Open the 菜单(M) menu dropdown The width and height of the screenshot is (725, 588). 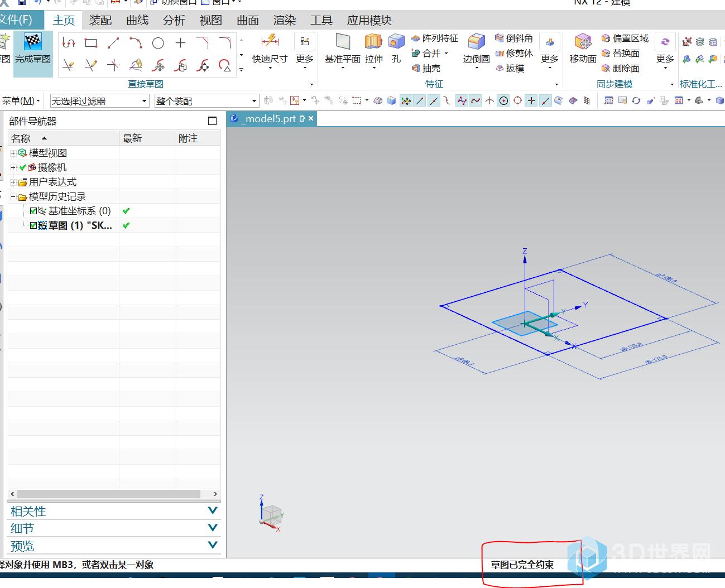pyautogui.click(x=21, y=101)
